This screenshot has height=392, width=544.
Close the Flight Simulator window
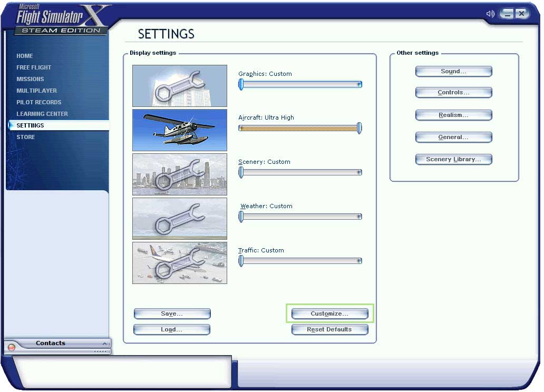point(521,14)
